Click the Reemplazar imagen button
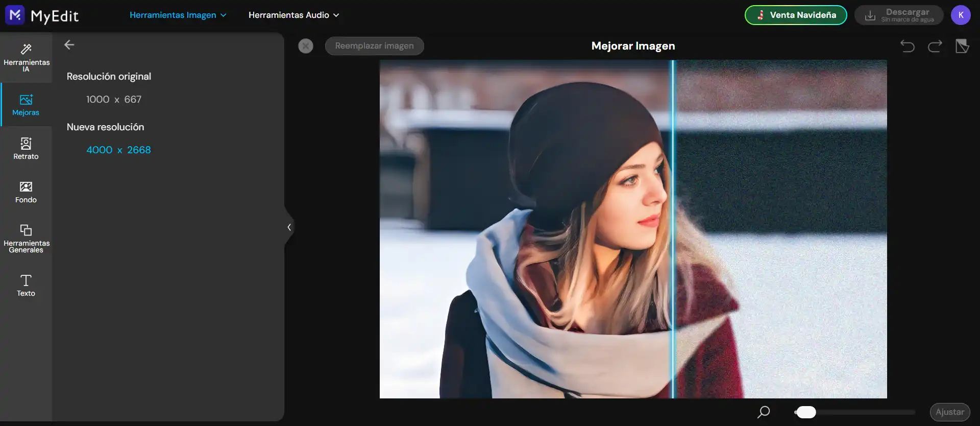The height and width of the screenshot is (426, 980). 374,46
